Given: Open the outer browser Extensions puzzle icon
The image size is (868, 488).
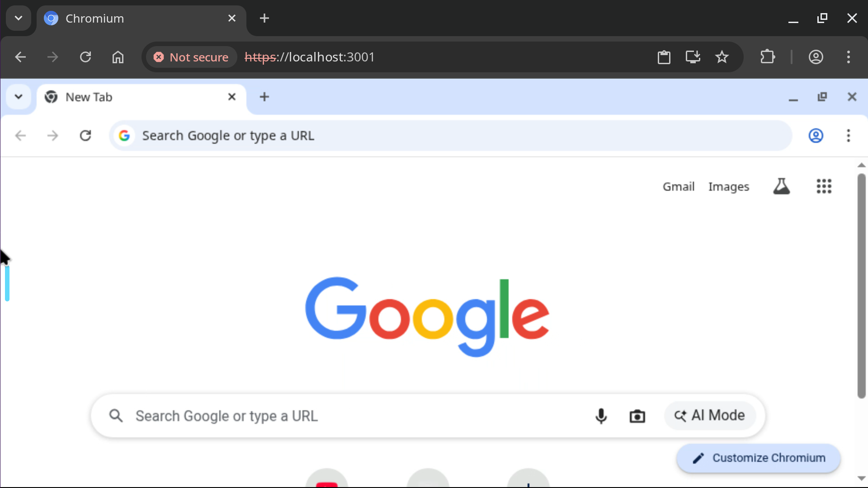Looking at the screenshot, I should 768,57.
